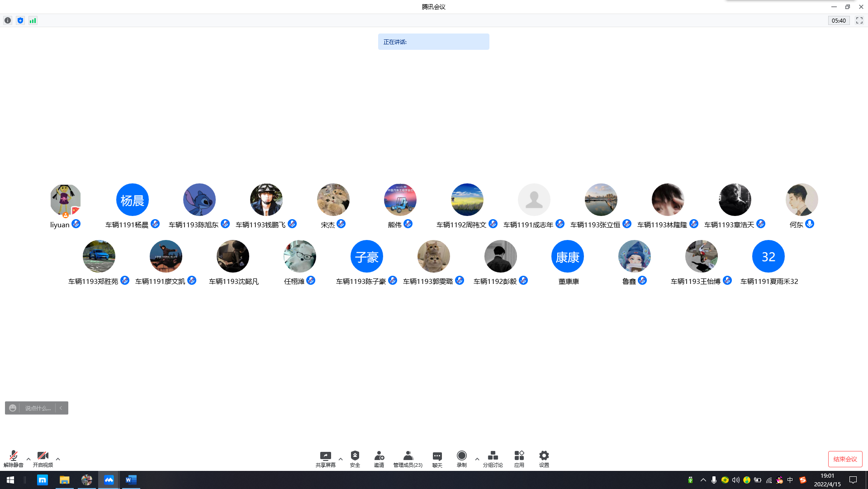Open the Security (安全) shield icon
The width and height of the screenshot is (868, 489).
click(x=355, y=458)
